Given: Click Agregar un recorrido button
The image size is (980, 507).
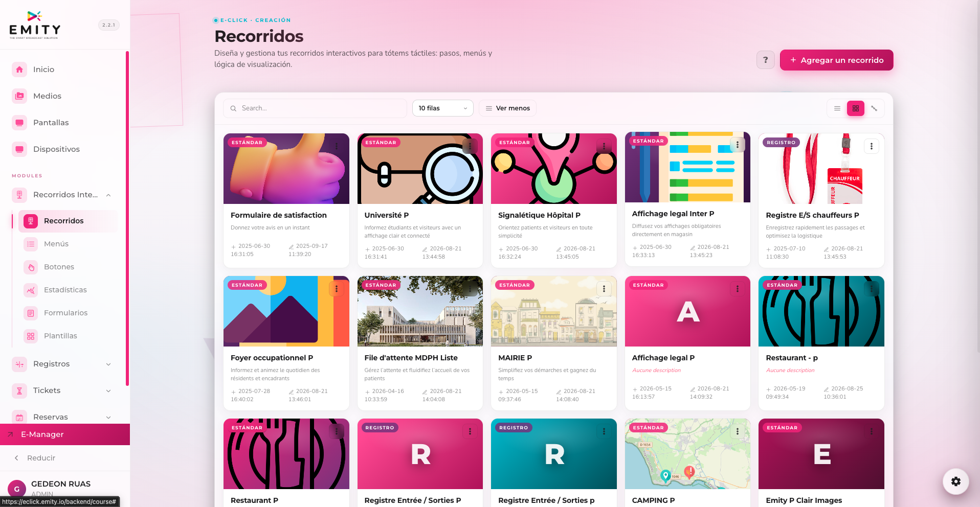Looking at the screenshot, I should (836, 60).
